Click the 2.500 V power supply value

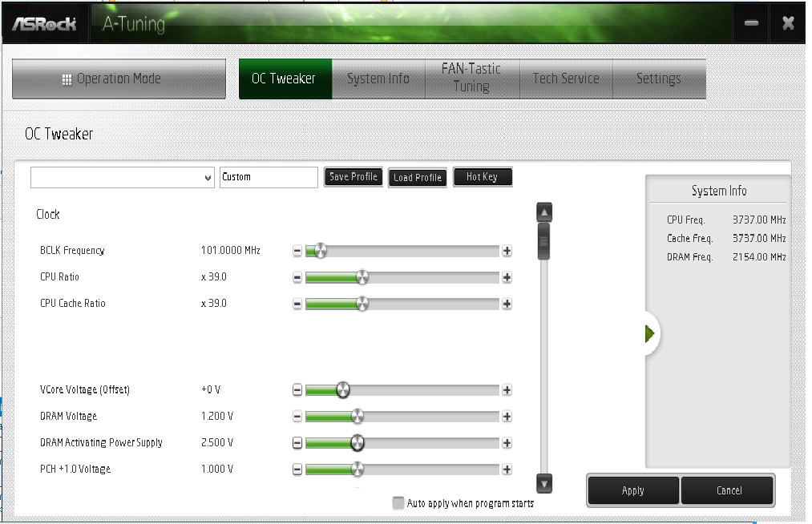pyautogui.click(x=217, y=443)
